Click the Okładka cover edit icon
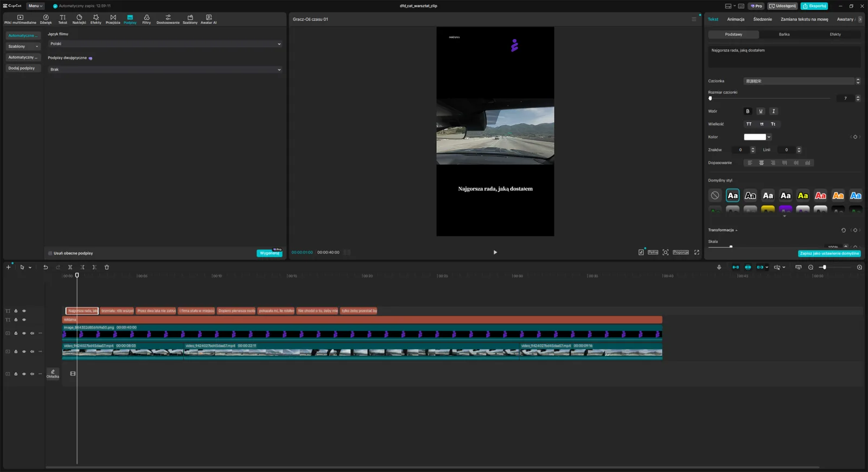The height and width of the screenshot is (472, 868). [53, 374]
